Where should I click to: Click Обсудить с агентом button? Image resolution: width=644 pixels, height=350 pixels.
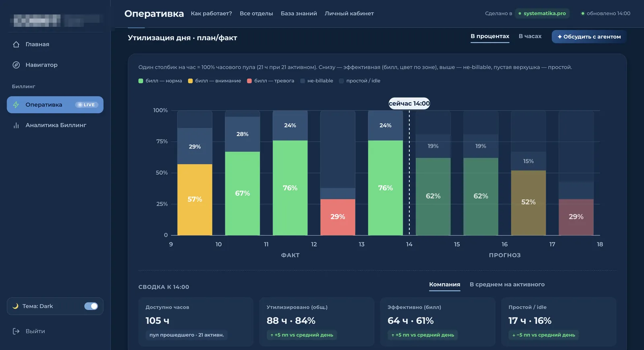pyautogui.click(x=589, y=37)
